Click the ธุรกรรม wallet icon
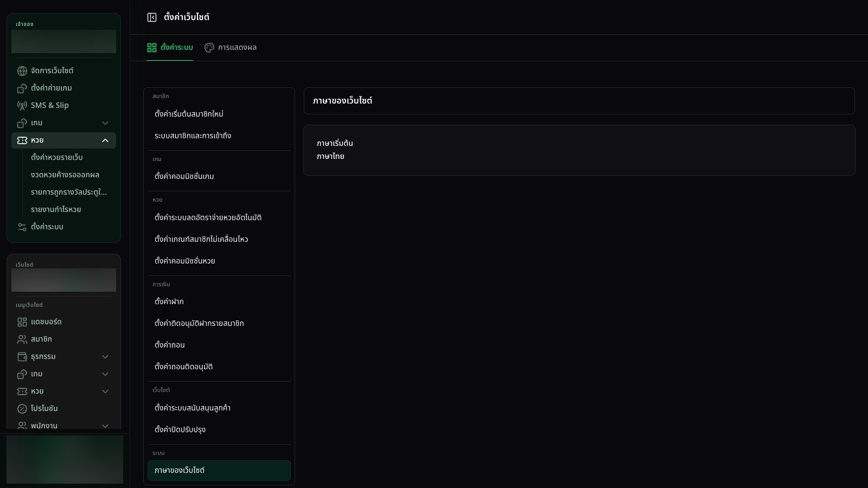This screenshot has width=868, height=488. click(22, 357)
